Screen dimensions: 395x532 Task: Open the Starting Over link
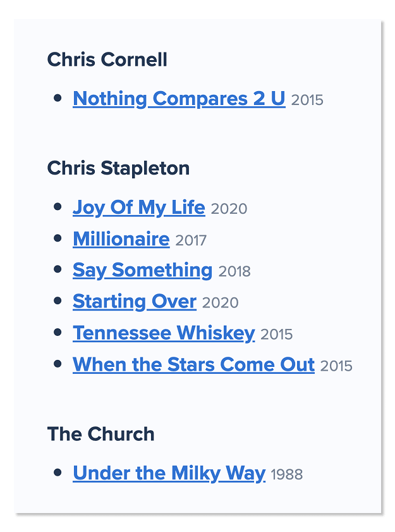point(135,302)
